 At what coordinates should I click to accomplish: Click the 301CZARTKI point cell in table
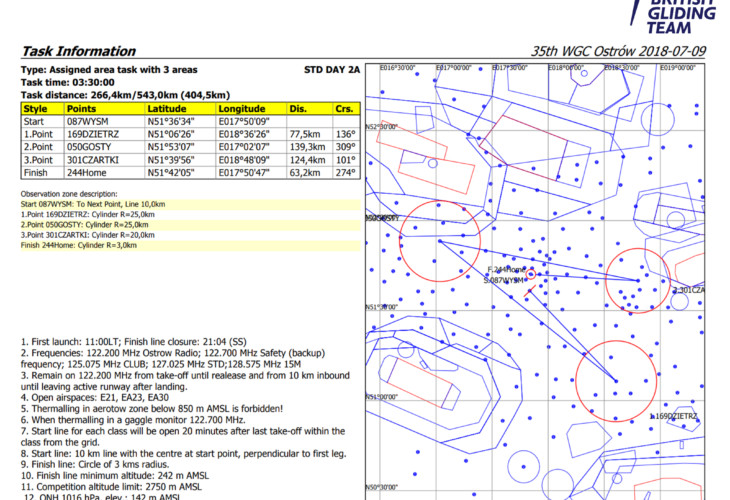point(94,158)
